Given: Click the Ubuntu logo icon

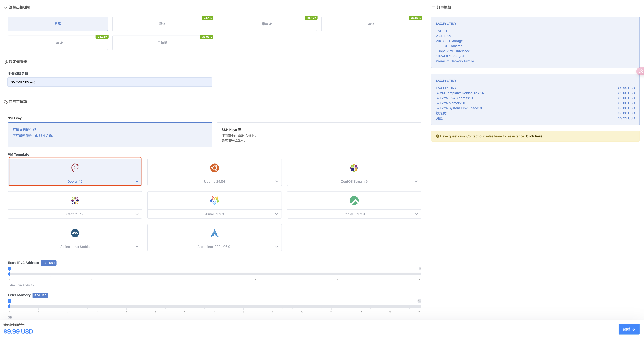Looking at the screenshot, I should click(x=214, y=168).
